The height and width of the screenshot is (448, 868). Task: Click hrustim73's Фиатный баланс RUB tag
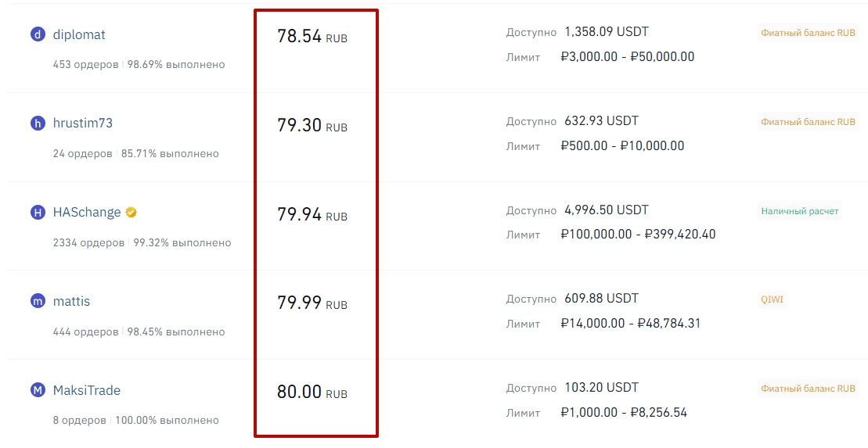(808, 122)
